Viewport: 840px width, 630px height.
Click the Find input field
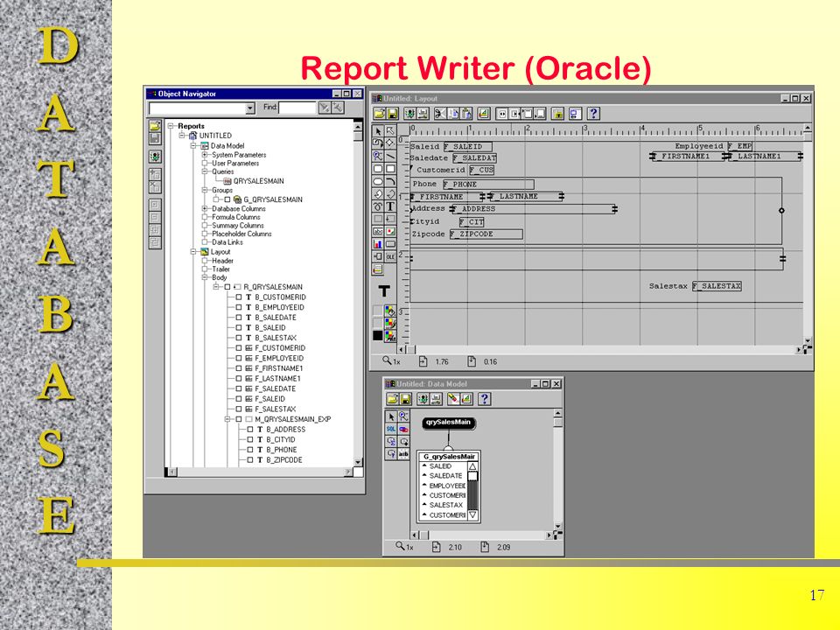297,108
